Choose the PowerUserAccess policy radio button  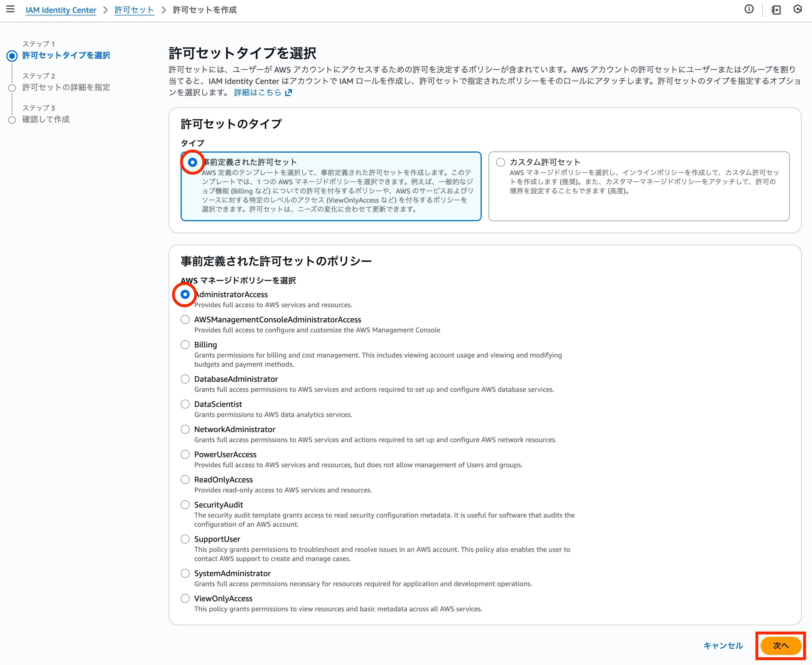(185, 454)
